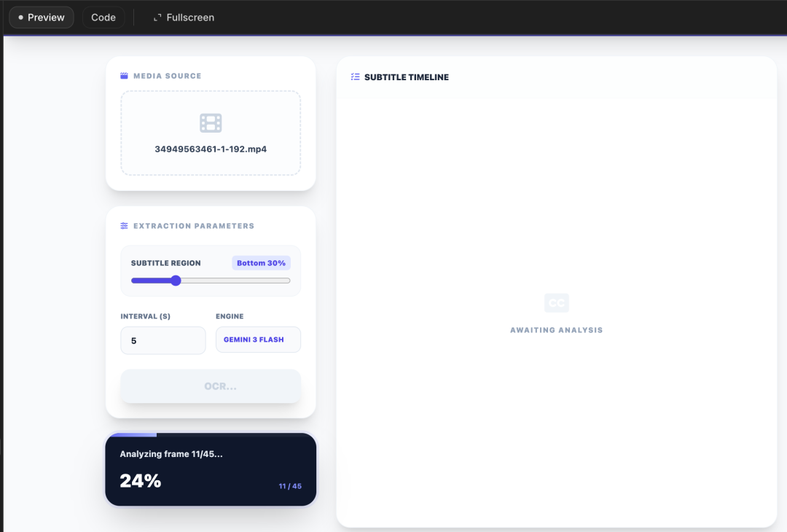Click the status dot inside the Preview tab
The width and height of the screenshot is (787, 532).
[22, 17]
